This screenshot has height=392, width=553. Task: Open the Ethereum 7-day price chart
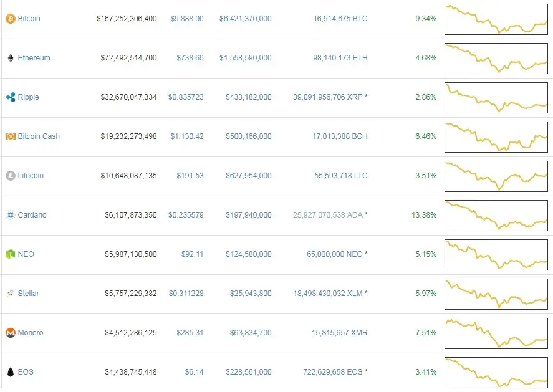tap(496, 59)
